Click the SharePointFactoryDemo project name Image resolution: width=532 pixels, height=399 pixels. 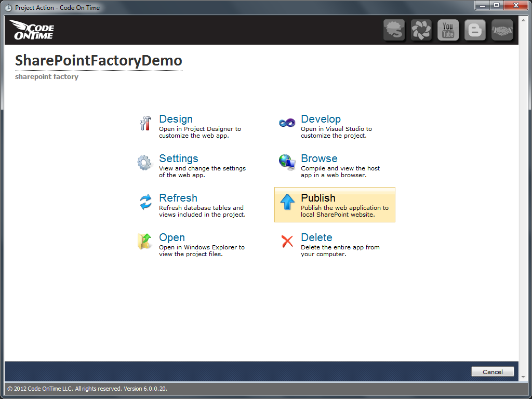(99, 61)
